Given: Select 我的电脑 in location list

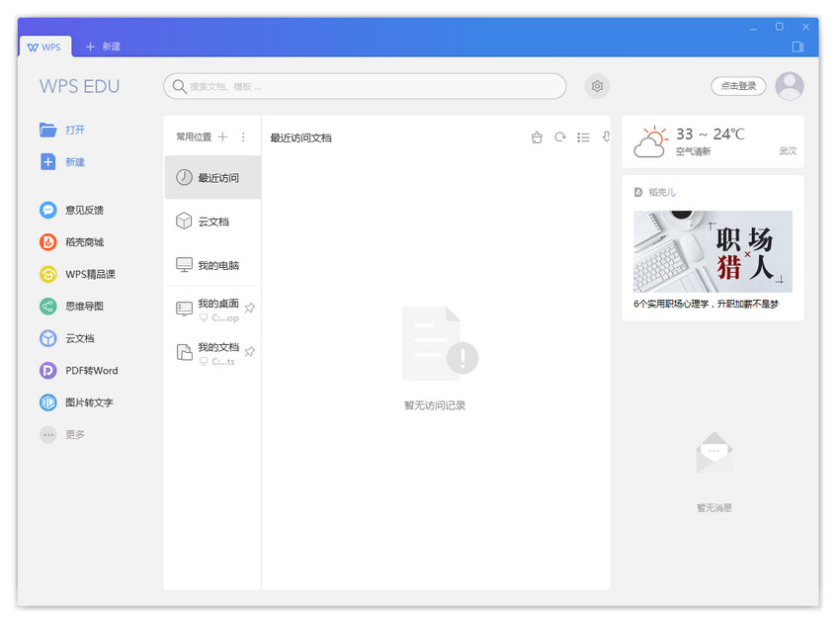Looking at the screenshot, I should click(212, 265).
